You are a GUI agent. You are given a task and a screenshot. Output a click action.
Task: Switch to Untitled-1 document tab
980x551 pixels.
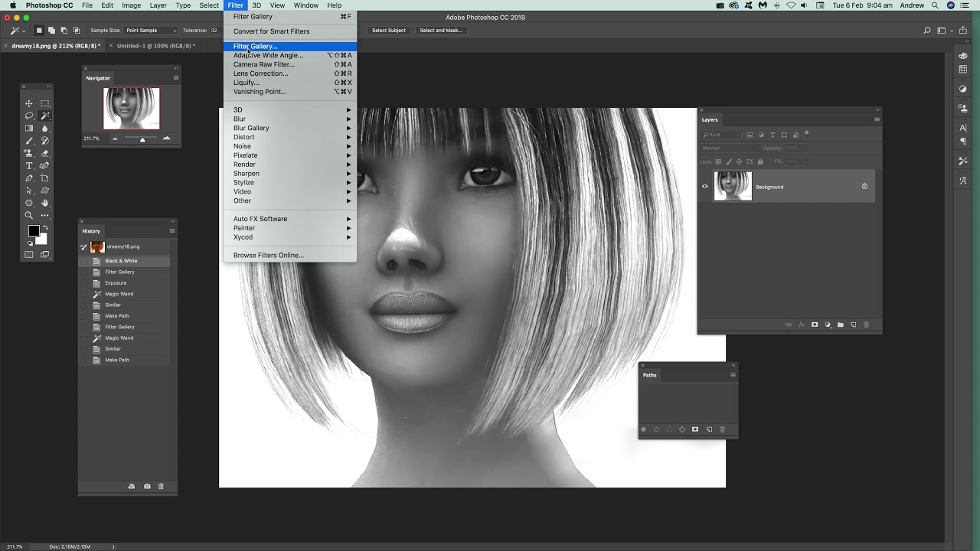(x=155, y=46)
